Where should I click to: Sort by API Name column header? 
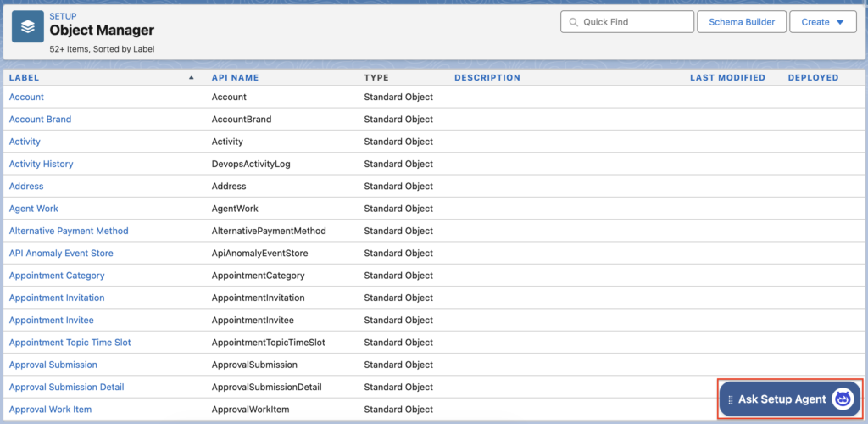[x=236, y=77]
